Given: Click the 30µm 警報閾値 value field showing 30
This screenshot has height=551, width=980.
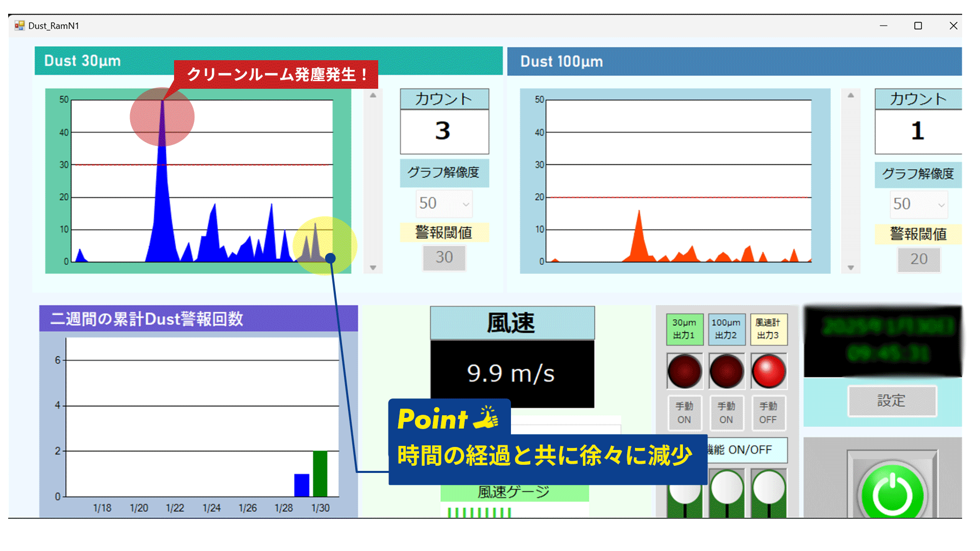Looking at the screenshot, I should pyautogui.click(x=444, y=257).
